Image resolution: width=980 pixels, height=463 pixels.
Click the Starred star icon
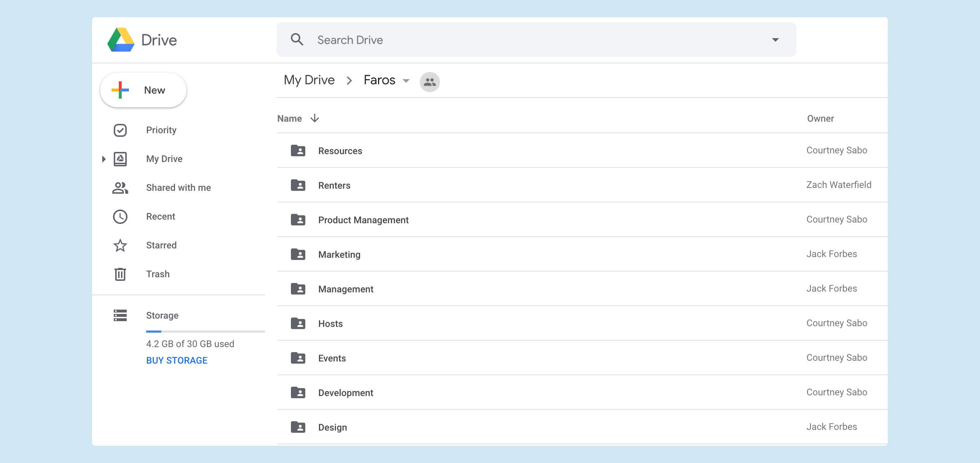[120, 246]
